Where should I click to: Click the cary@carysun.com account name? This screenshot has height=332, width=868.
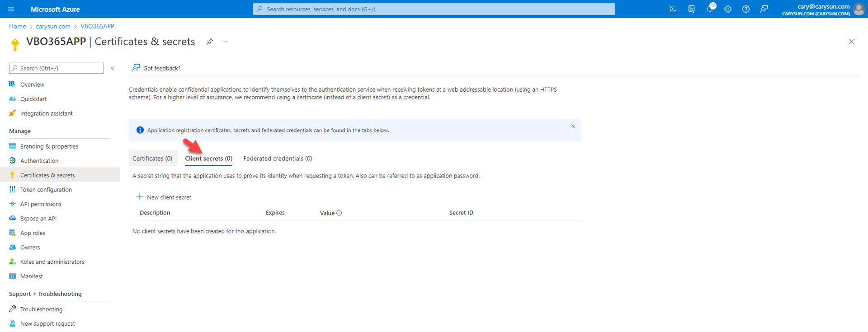click(x=823, y=6)
